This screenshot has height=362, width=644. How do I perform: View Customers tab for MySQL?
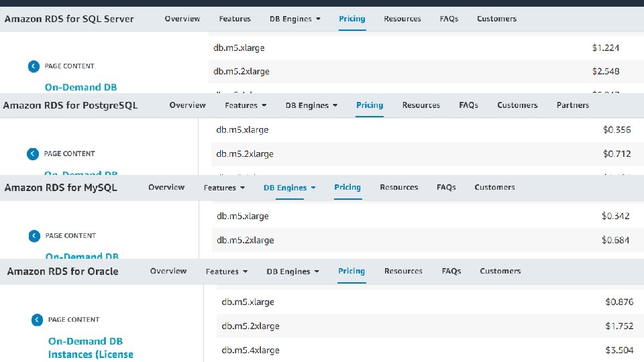click(494, 188)
